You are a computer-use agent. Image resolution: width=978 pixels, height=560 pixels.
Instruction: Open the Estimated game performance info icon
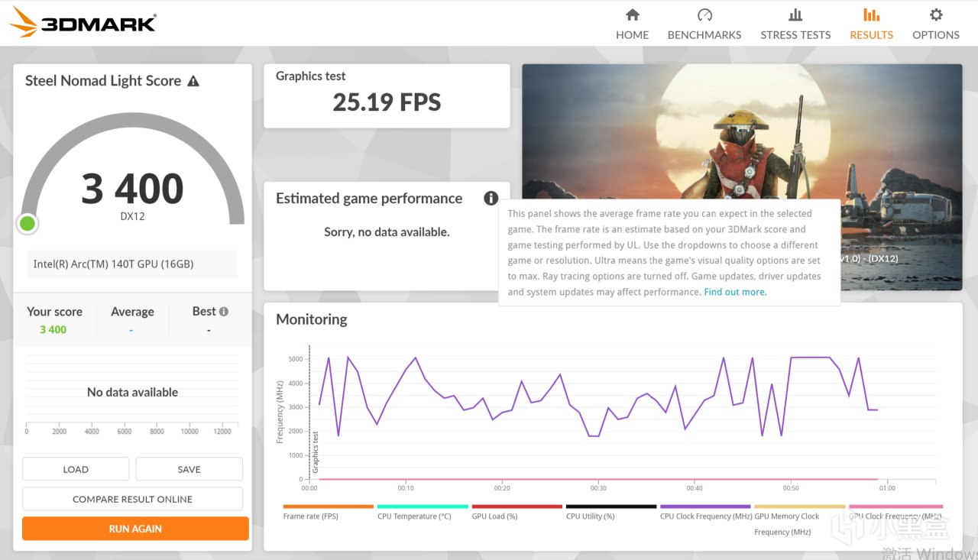point(491,198)
